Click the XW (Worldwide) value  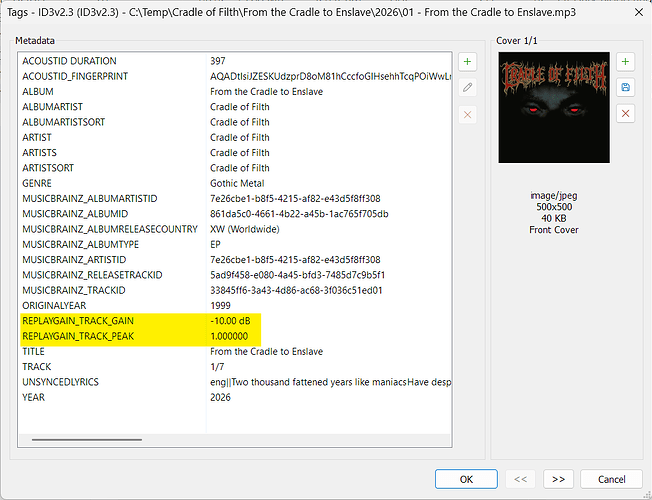[x=244, y=229]
